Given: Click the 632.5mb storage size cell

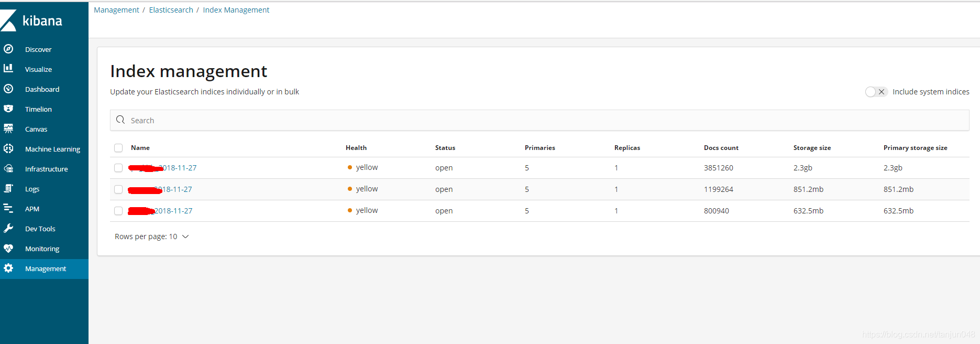Looking at the screenshot, I should click(808, 211).
